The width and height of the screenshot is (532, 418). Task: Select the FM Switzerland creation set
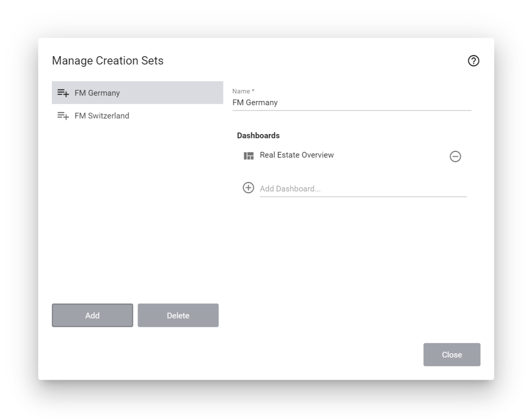click(138, 116)
